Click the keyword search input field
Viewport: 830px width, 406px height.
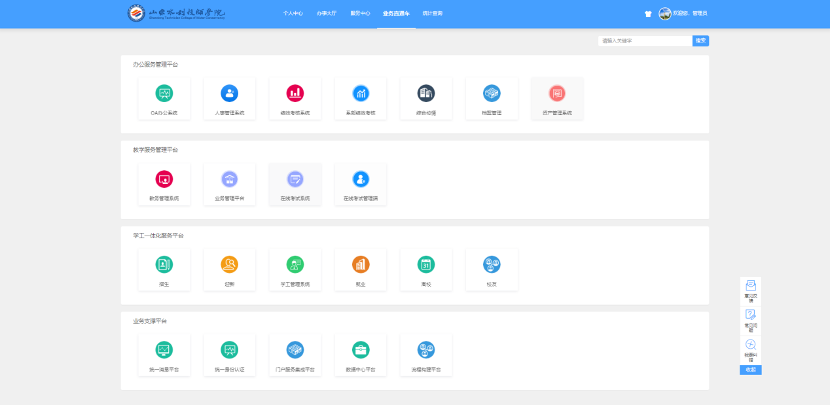click(x=644, y=41)
